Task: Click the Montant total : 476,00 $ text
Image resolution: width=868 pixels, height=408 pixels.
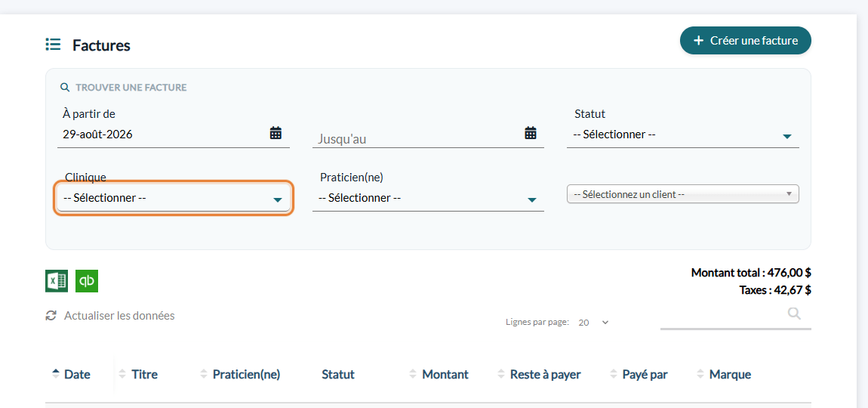Action: coord(751,272)
